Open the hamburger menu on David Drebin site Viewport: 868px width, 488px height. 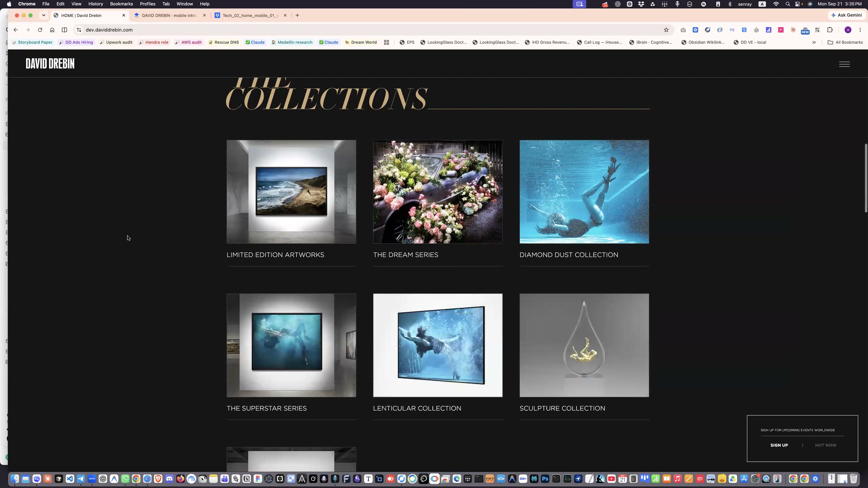coord(844,64)
